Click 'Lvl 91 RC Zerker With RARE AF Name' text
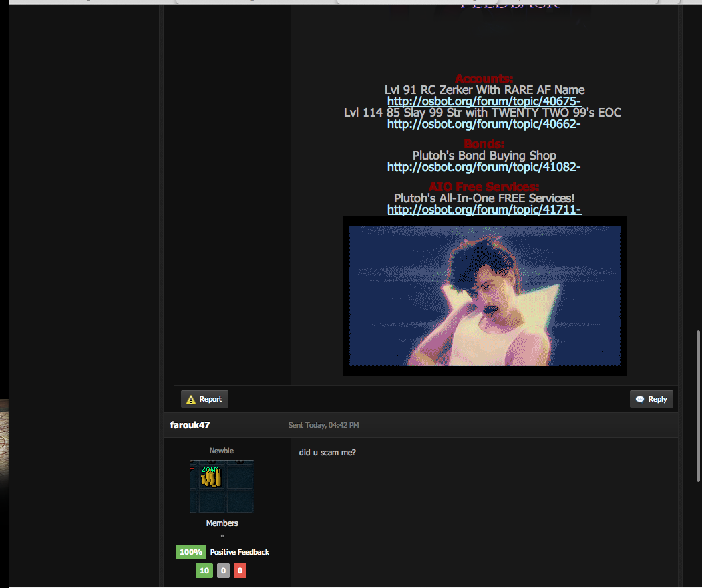The height and width of the screenshot is (588, 702). 484,90
